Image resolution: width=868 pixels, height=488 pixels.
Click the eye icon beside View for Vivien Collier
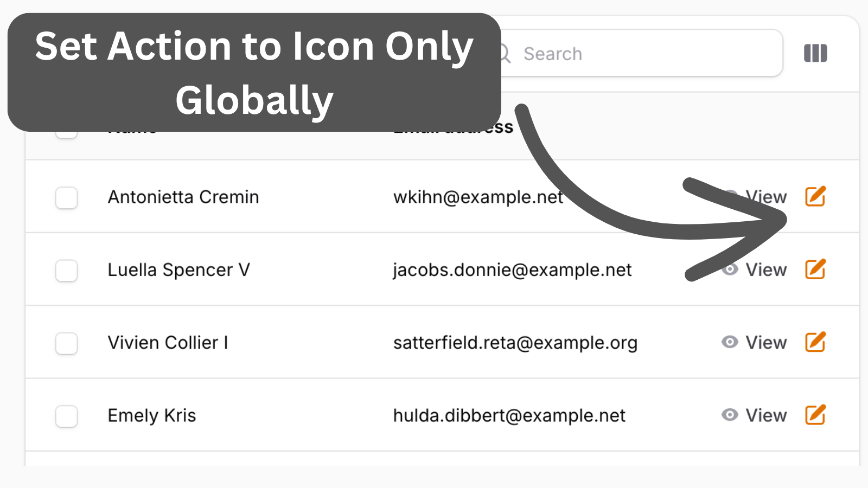coord(730,342)
